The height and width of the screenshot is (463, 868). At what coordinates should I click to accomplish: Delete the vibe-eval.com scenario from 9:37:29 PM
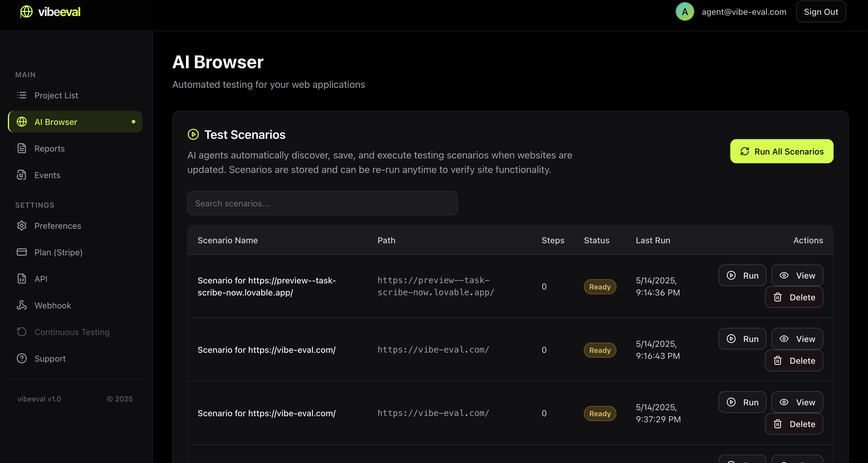click(x=794, y=424)
